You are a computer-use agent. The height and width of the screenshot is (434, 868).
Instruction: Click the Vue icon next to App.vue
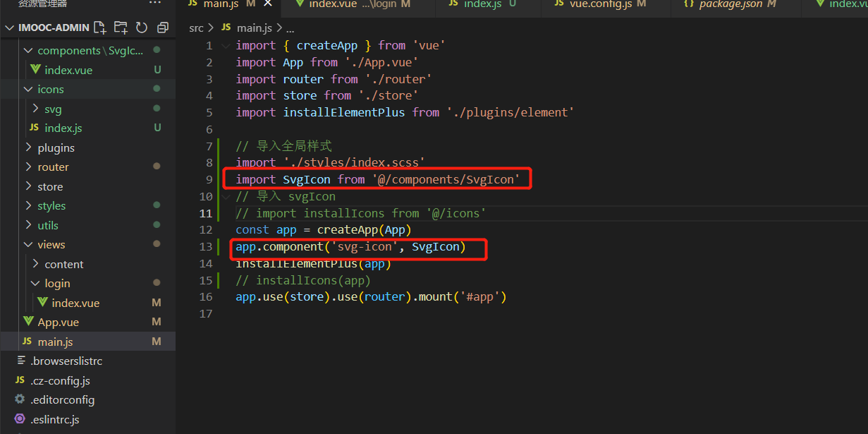pos(28,322)
